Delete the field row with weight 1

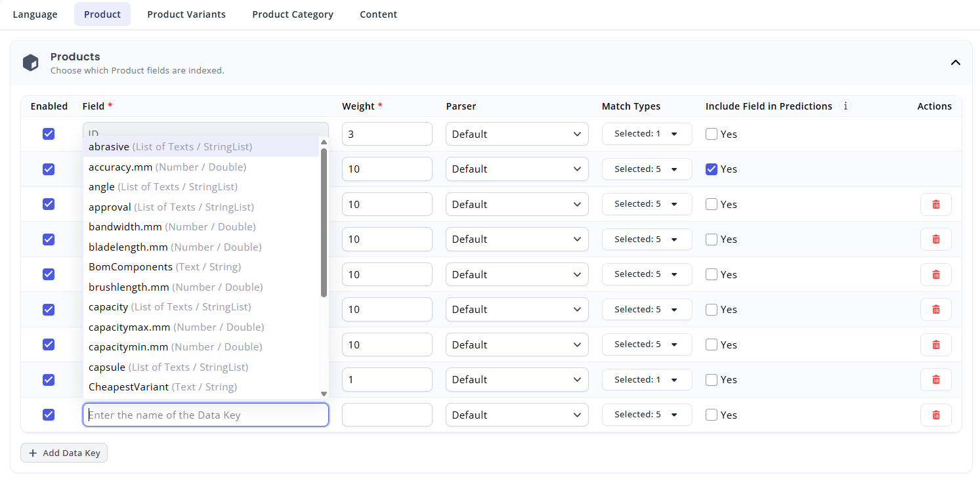click(x=935, y=379)
